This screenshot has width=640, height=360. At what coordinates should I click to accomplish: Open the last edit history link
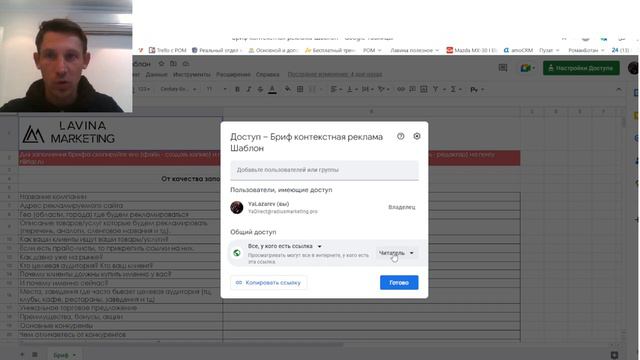[335, 75]
